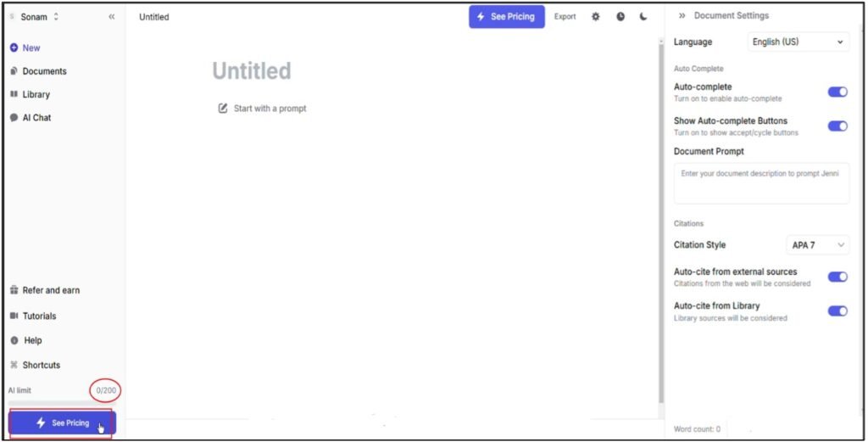Screen dimensions: 868x442
Task: Click the Untitled title in top bar
Action: (x=154, y=17)
